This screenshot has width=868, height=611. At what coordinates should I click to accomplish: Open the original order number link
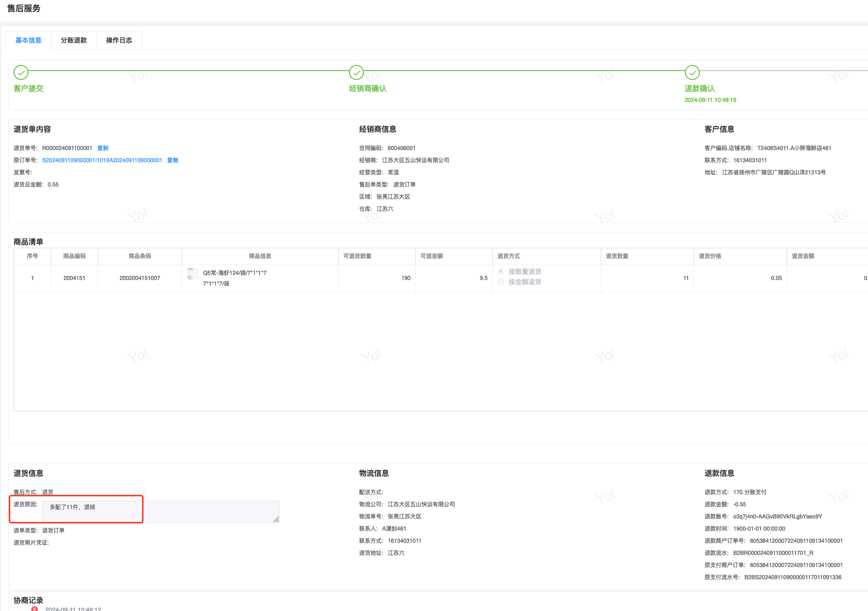click(102, 160)
